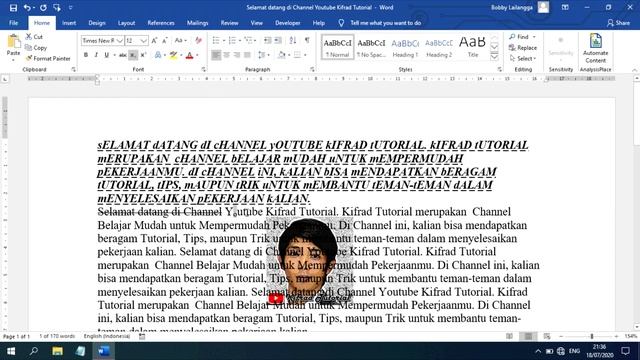
Task: Open the Numbering list dropdown
Action: (240, 40)
